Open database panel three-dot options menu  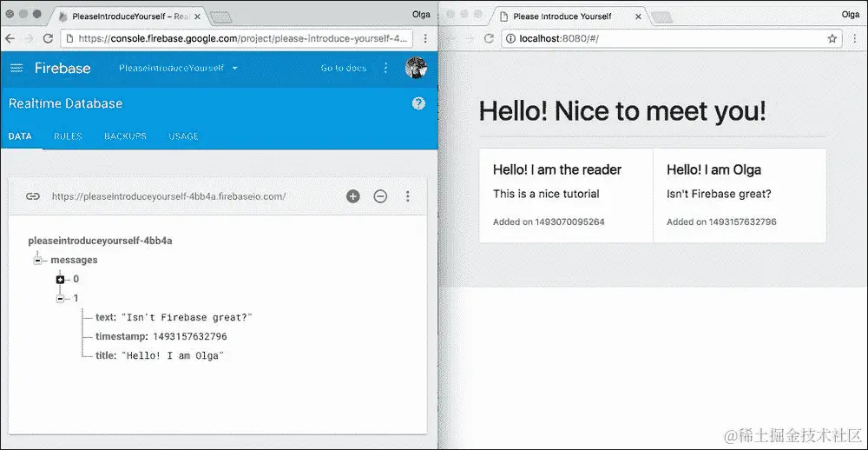click(407, 196)
